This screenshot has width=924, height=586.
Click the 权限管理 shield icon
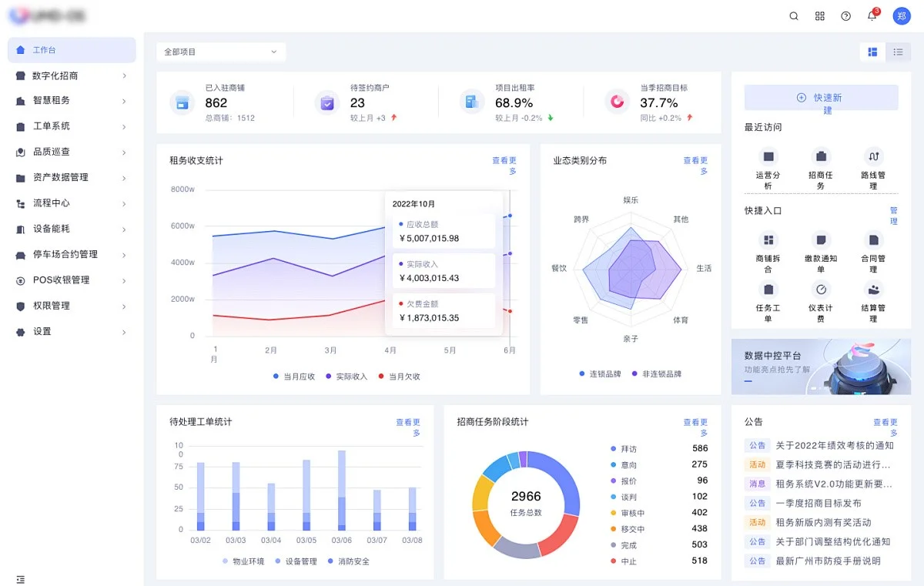21,306
